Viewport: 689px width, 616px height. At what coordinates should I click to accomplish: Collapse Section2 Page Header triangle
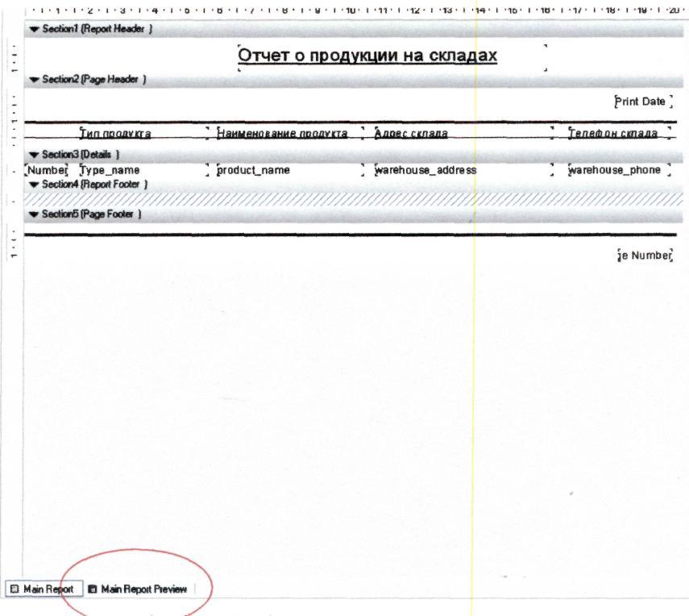(34, 80)
